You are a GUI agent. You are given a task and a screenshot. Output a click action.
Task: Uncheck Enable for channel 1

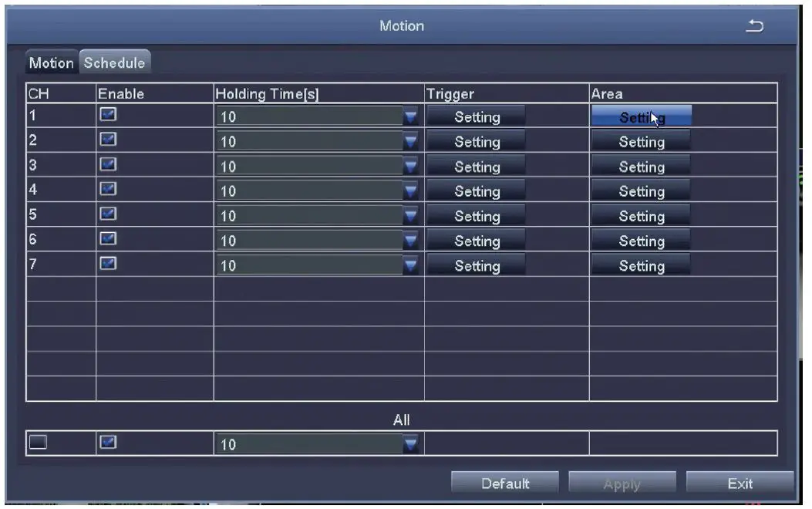pyautogui.click(x=108, y=114)
